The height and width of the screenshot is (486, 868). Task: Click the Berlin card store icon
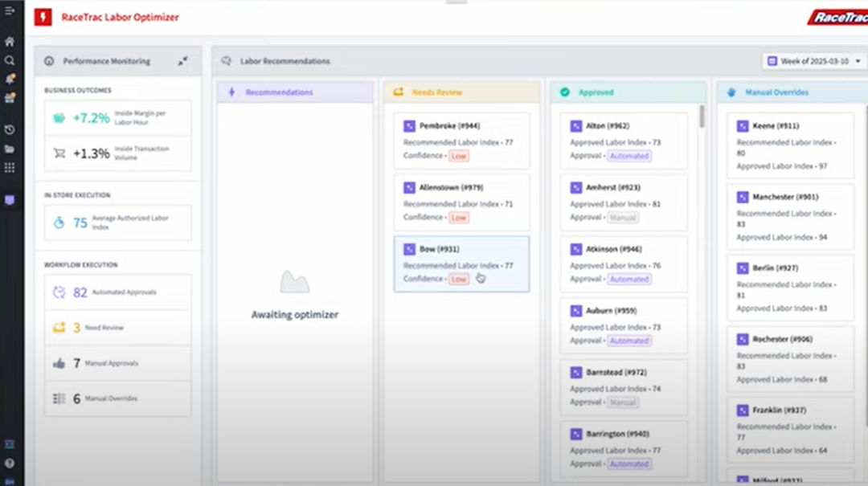(743, 268)
